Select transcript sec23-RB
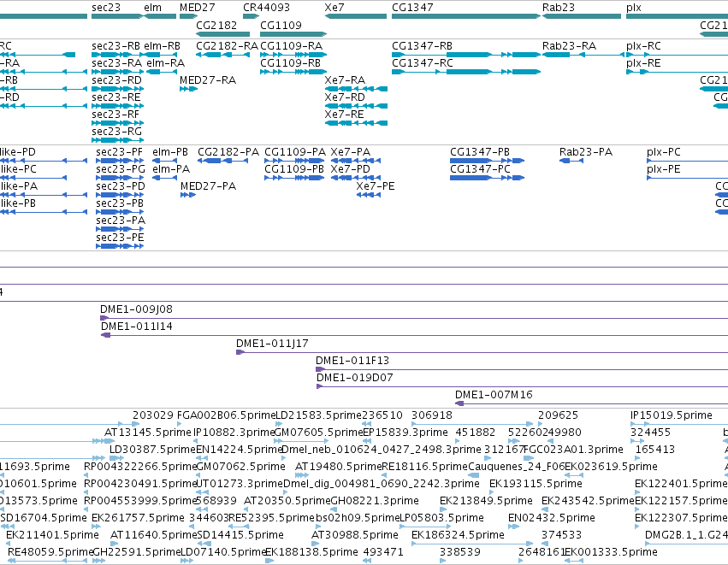 click(x=117, y=55)
